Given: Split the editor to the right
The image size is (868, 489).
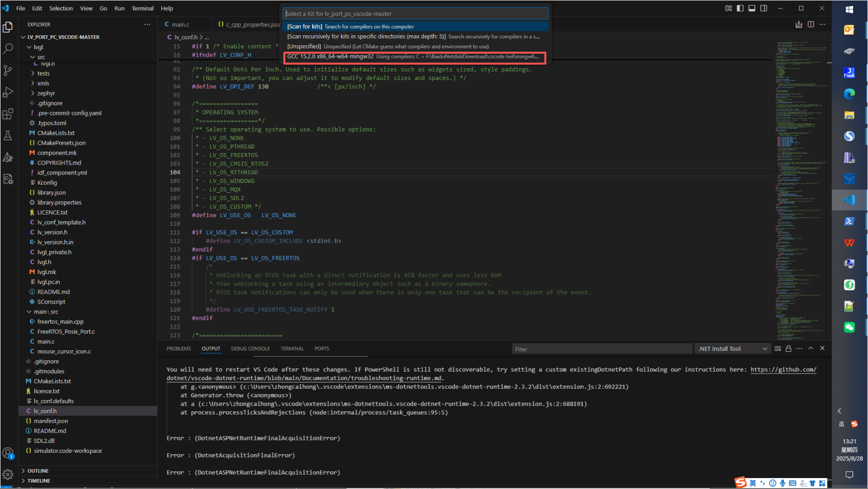Looking at the screenshot, I should pos(811,24).
